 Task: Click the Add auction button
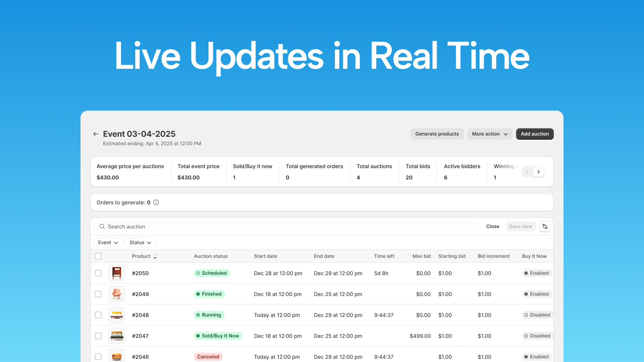(x=535, y=134)
